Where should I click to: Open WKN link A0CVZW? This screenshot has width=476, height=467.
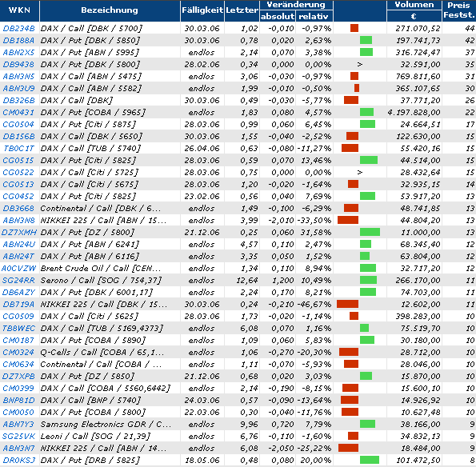19,268
